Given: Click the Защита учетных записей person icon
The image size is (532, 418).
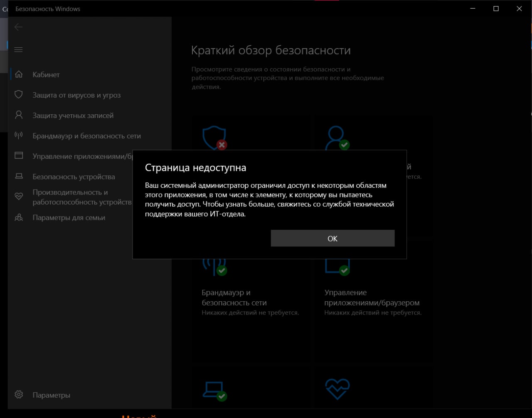Looking at the screenshot, I should tap(19, 115).
